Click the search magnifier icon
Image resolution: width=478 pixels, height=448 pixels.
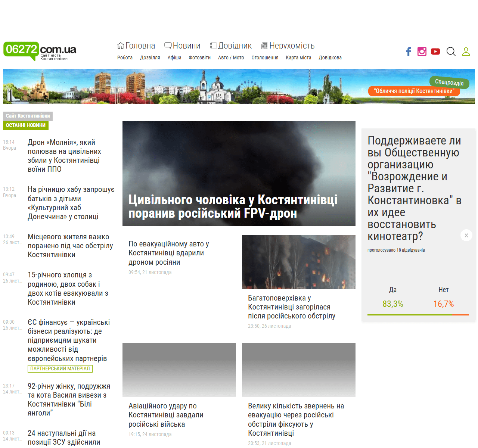point(451,52)
